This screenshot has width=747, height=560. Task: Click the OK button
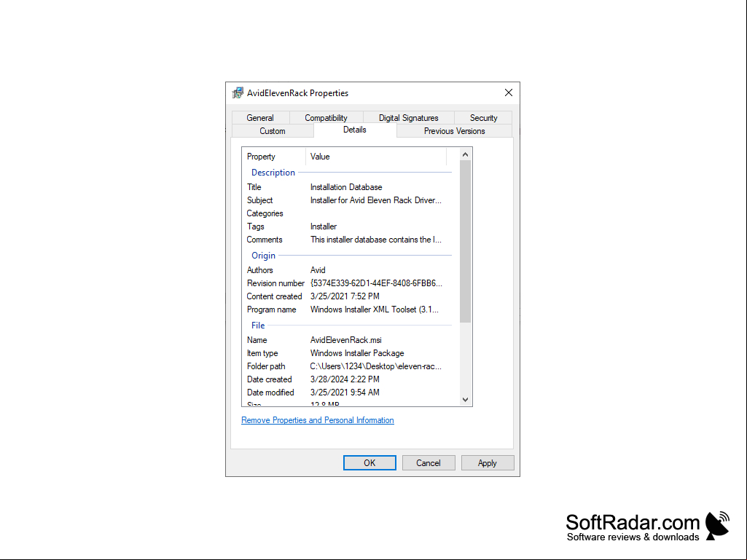[x=369, y=463]
